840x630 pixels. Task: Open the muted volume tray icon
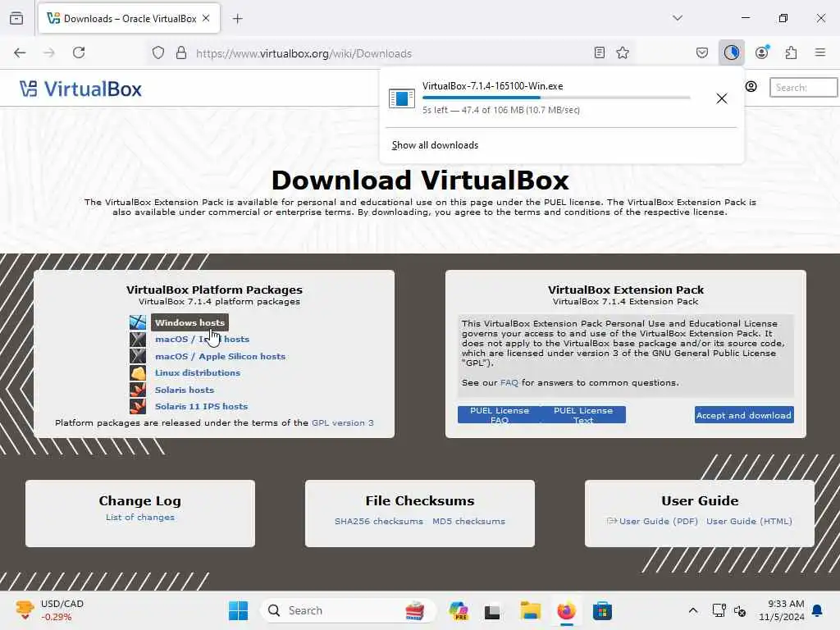740,610
